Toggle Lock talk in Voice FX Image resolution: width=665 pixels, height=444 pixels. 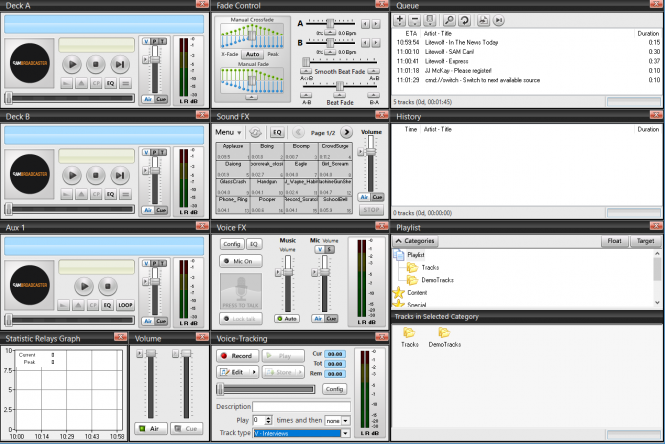(x=240, y=319)
